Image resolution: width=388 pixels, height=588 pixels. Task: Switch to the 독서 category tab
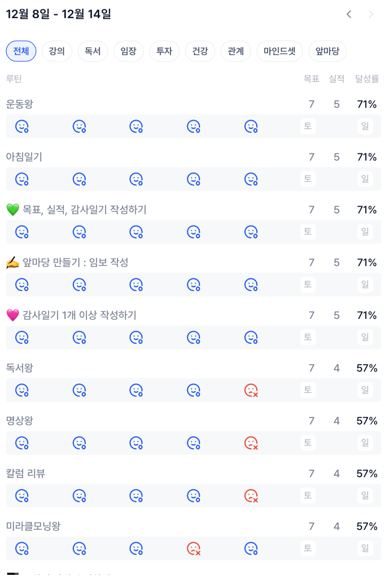click(93, 51)
